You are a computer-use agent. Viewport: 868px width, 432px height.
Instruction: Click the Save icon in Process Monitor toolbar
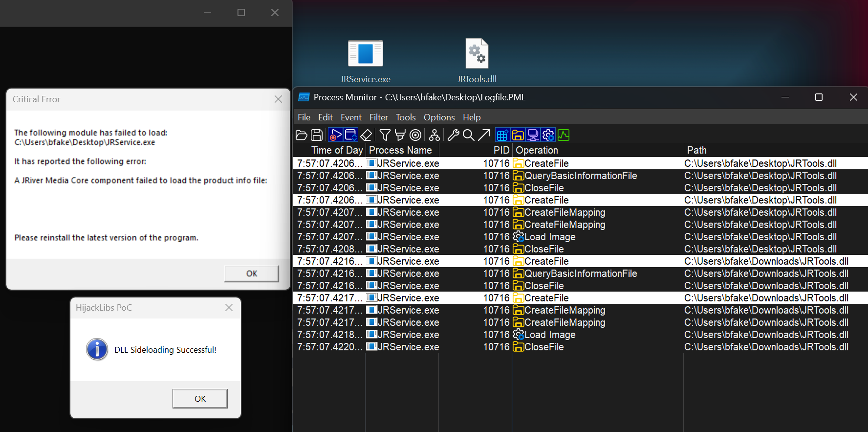(x=317, y=135)
